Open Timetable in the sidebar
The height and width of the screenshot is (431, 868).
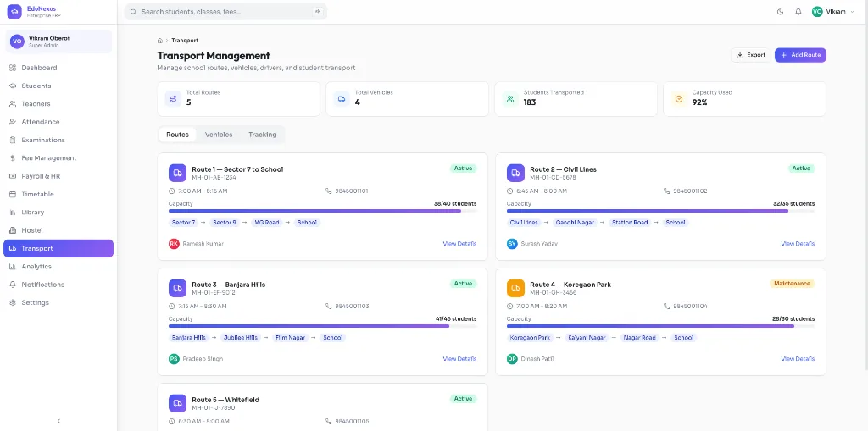coord(58,194)
